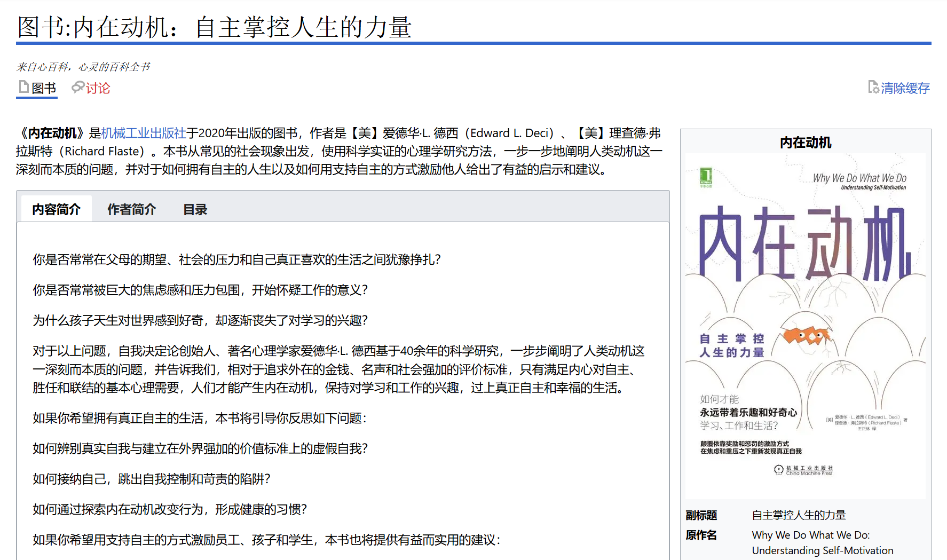Select the 图书 namespace tab
This screenshot has height=560, width=947.
[x=44, y=88]
